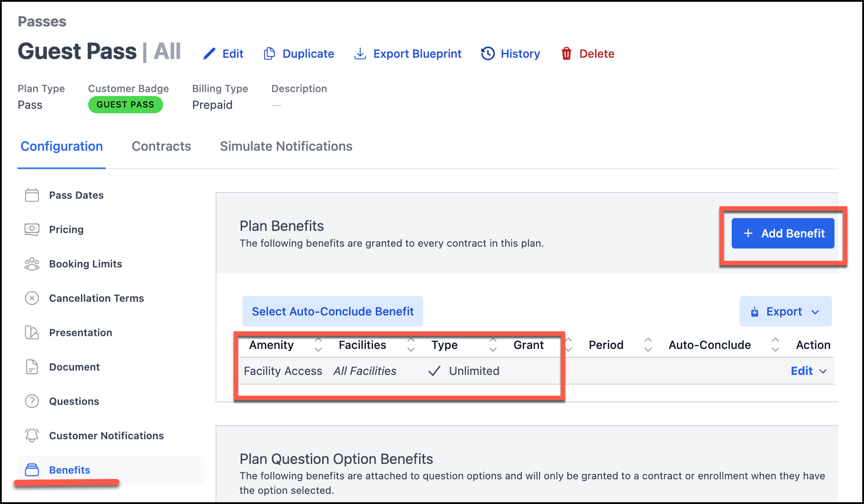Open the Edit row action chevron
The height and width of the screenshot is (504, 864).
coord(823,371)
